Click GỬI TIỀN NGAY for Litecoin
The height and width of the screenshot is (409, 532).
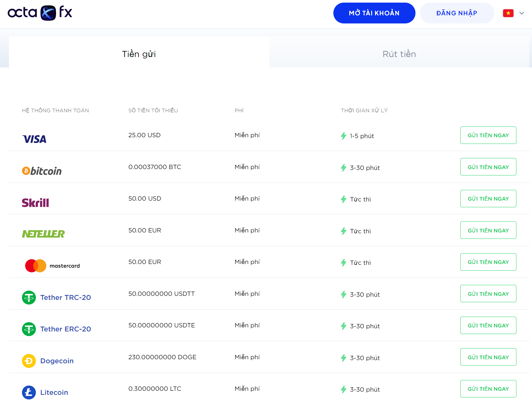488,389
